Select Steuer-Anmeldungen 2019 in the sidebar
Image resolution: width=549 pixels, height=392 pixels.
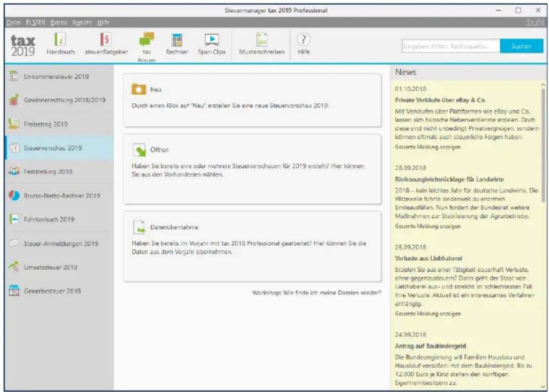(59, 243)
